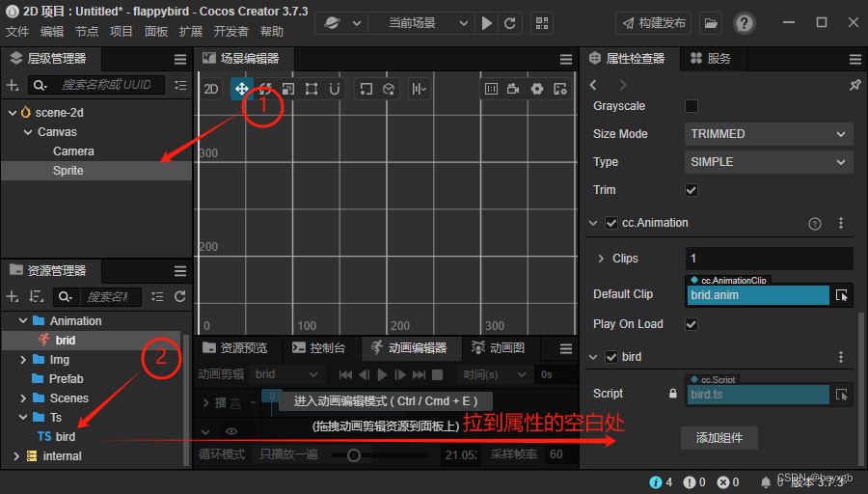Open the 开发者 menu
The width and height of the screenshot is (868, 494).
[231, 32]
